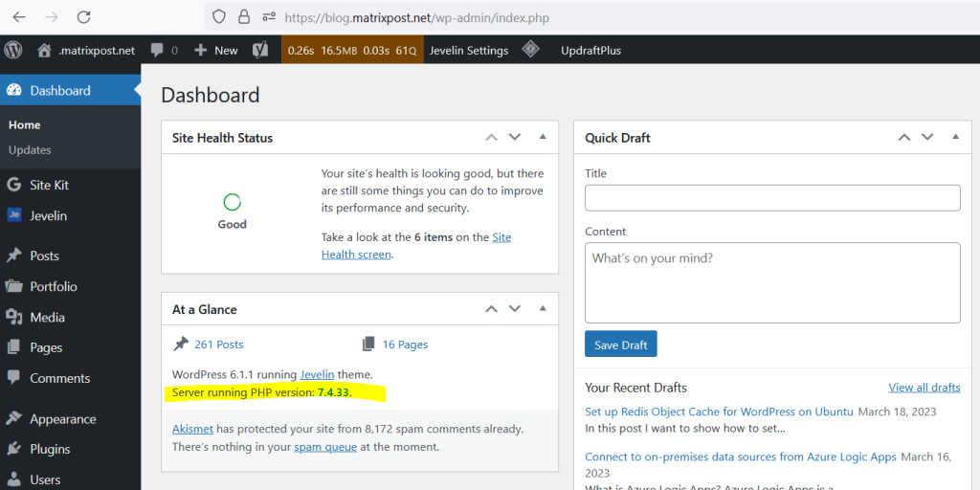Open the comments bubble in admin bar
Screen dimensions: 980x490
(158, 51)
